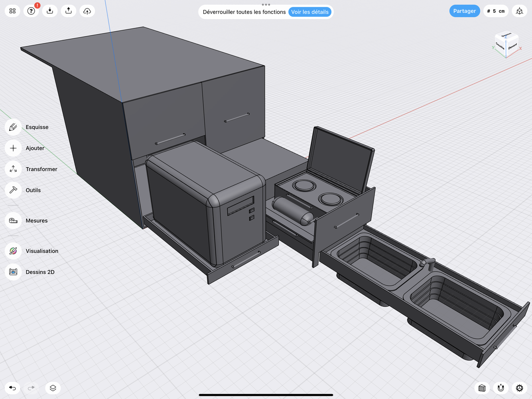
Task: Click the Mesures label
Action: pos(37,221)
